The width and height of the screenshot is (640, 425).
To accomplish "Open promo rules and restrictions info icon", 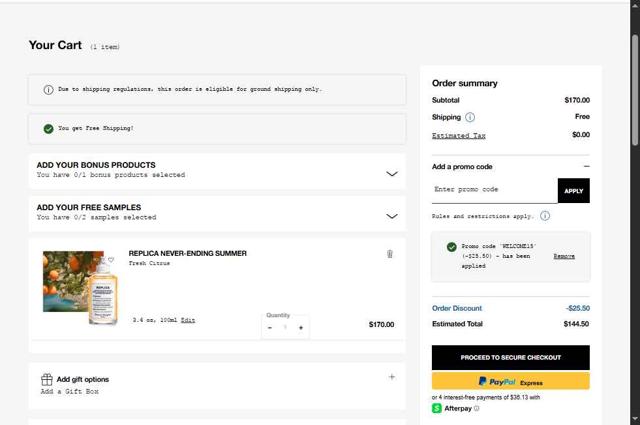I will click(x=545, y=216).
